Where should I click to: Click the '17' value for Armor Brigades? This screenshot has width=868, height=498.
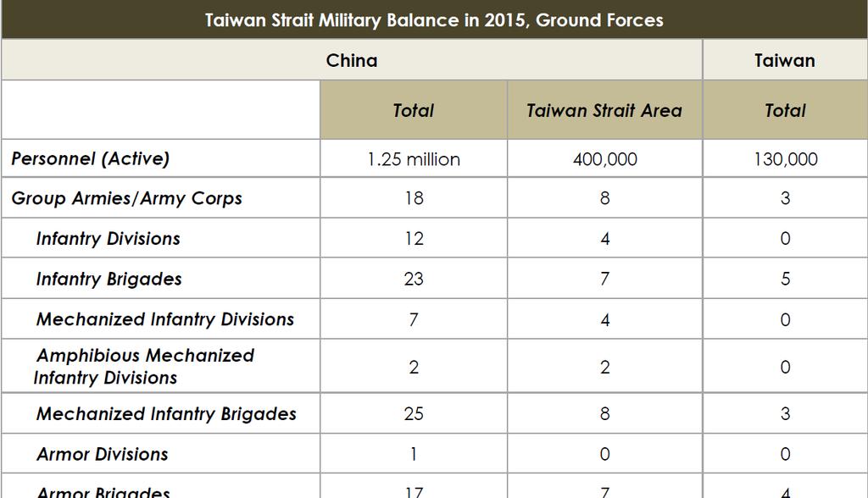(x=414, y=491)
